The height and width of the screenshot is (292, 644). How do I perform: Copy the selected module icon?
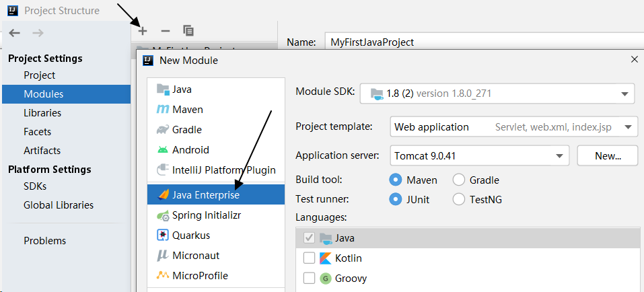coord(188,31)
